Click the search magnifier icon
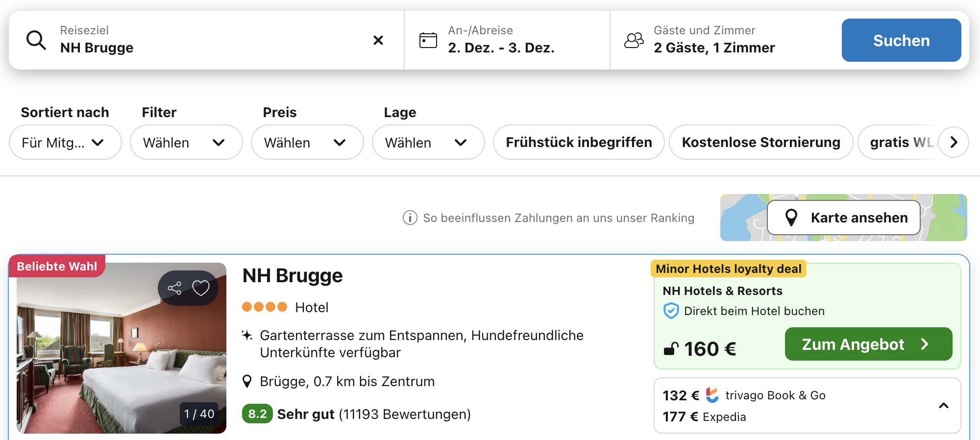 click(x=36, y=40)
